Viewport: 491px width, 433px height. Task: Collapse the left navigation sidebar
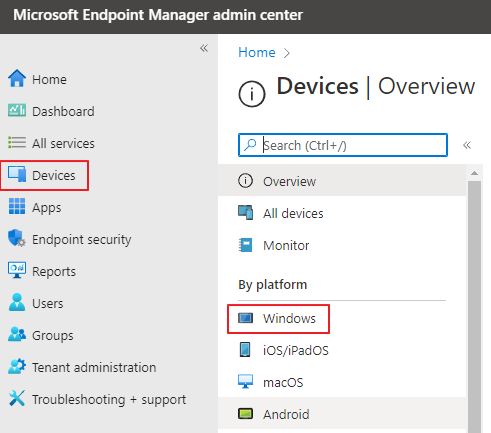204,48
